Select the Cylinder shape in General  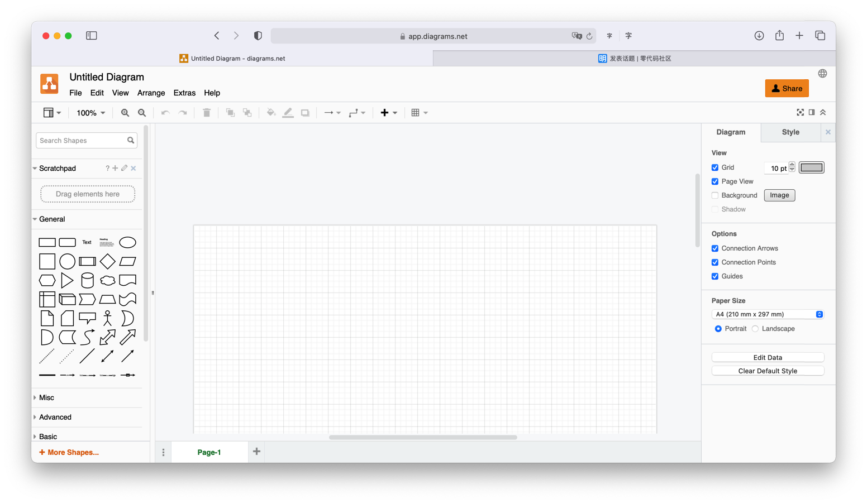[x=87, y=280]
